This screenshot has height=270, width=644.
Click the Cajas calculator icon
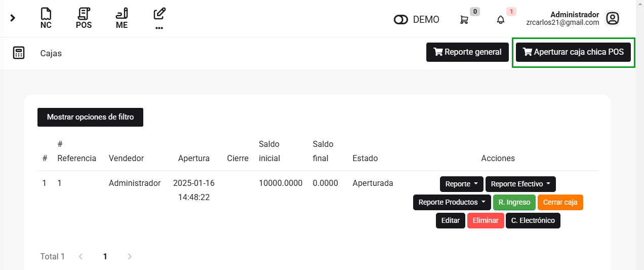click(x=19, y=53)
